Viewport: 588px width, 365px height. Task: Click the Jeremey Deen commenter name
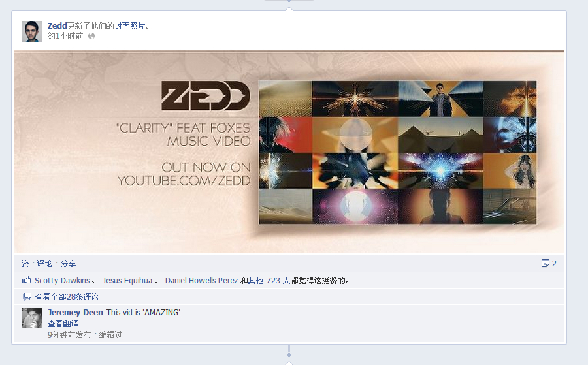coord(75,313)
